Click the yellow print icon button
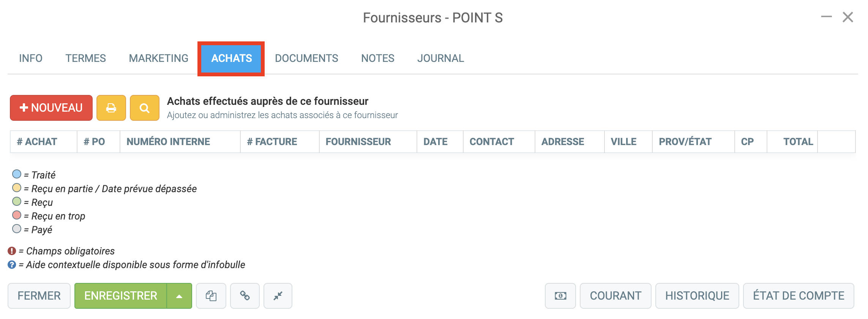Screen dimensions: 868x319 point(111,108)
